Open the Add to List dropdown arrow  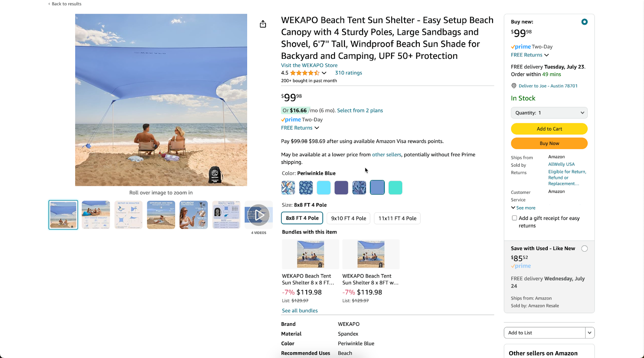click(589, 333)
